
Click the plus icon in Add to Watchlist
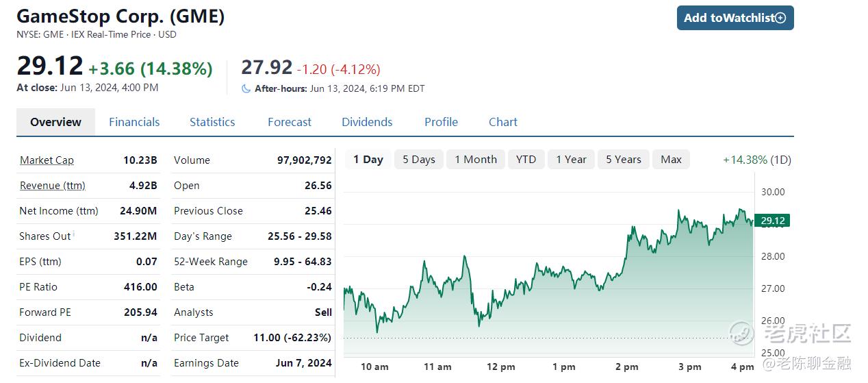[x=780, y=18]
